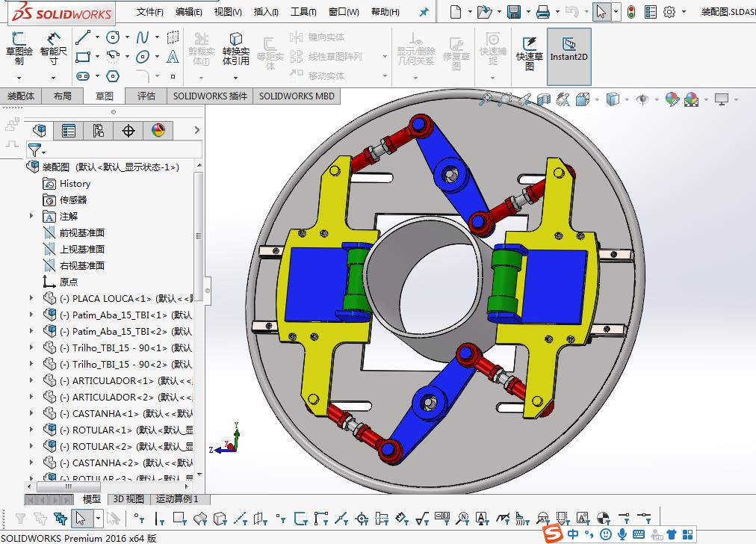Switch to the 评估 tab
This screenshot has height=544, width=756.
coord(146,96)
